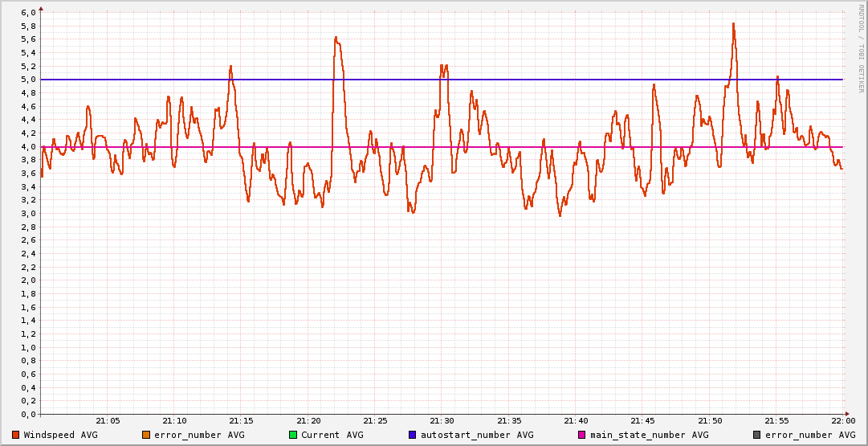Click the 21:30 time axis label
Screen dimensions: 868x446
coord(442,420)
